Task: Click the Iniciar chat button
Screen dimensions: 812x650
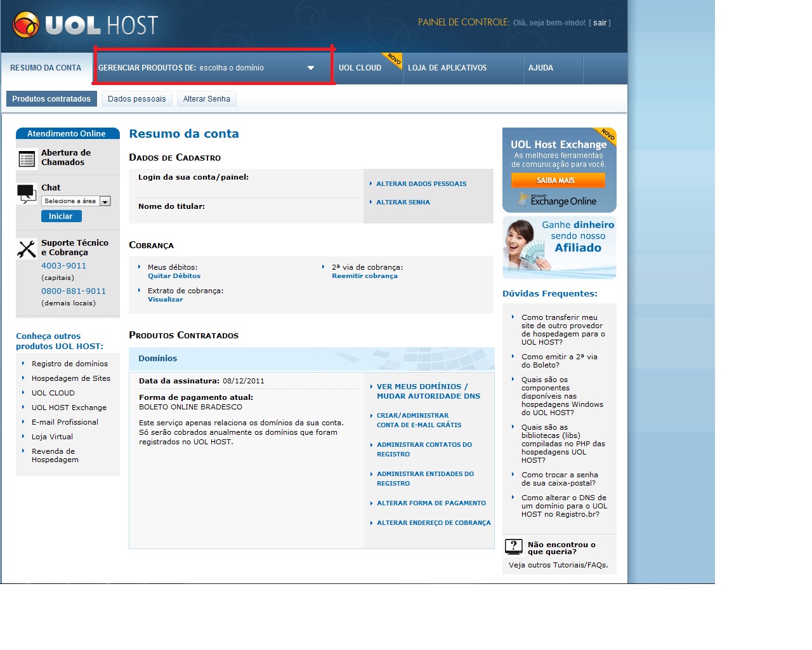Action: [61, 216]
